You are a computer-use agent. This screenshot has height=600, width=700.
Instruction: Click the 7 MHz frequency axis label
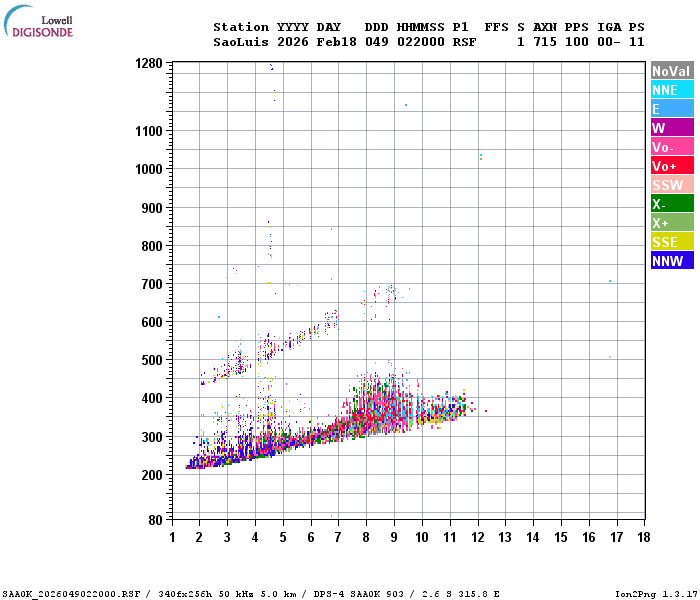338,537
